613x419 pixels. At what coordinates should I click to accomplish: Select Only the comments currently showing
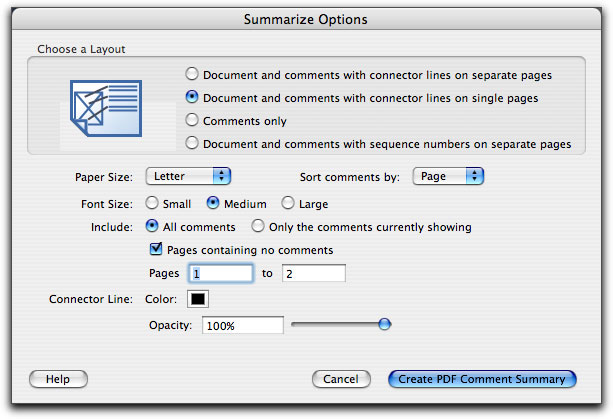[x=259, y=227]
